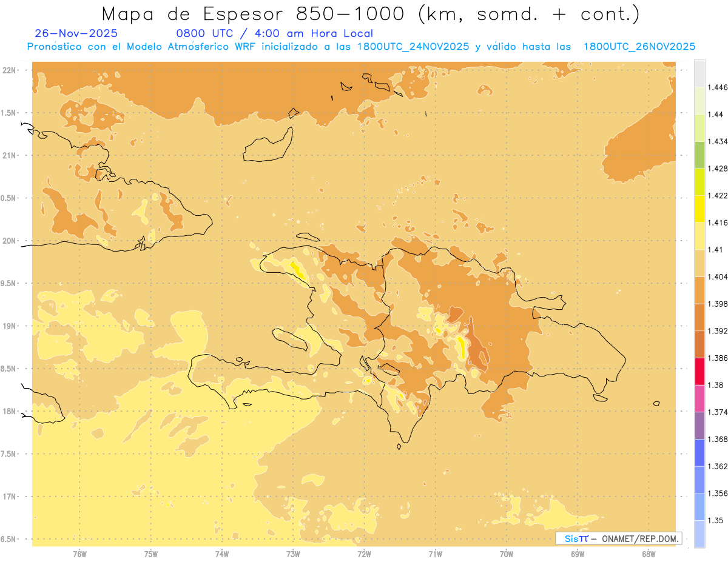Select the legend value '1.434'
Viewport: 728px width, 562px height.
(x=718, y=142)
